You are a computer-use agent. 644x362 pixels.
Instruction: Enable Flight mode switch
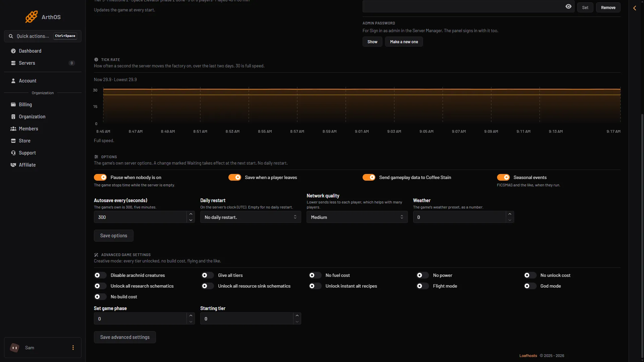pos(423,286)
